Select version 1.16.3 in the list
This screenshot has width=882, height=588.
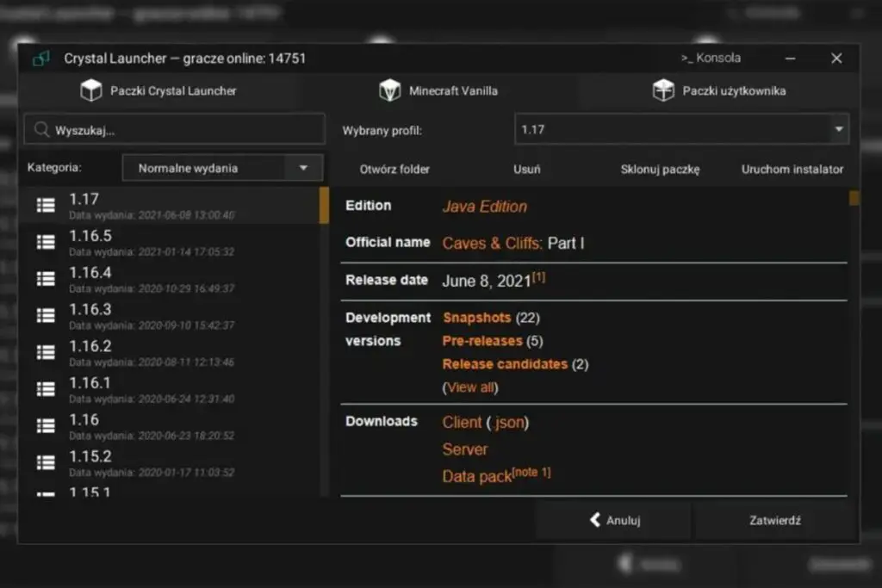(x=169, y=316)
